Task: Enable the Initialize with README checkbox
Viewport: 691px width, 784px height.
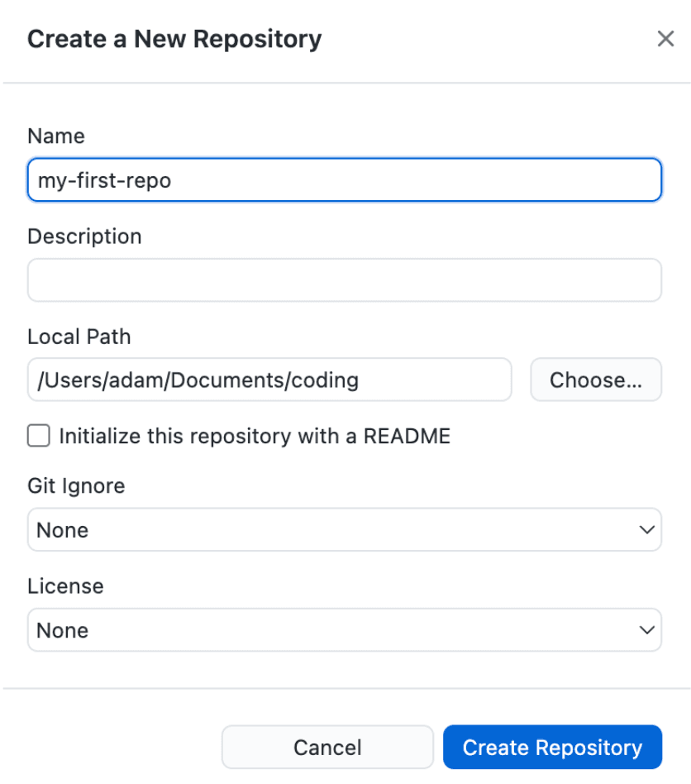Action: [x=39, y=436]
